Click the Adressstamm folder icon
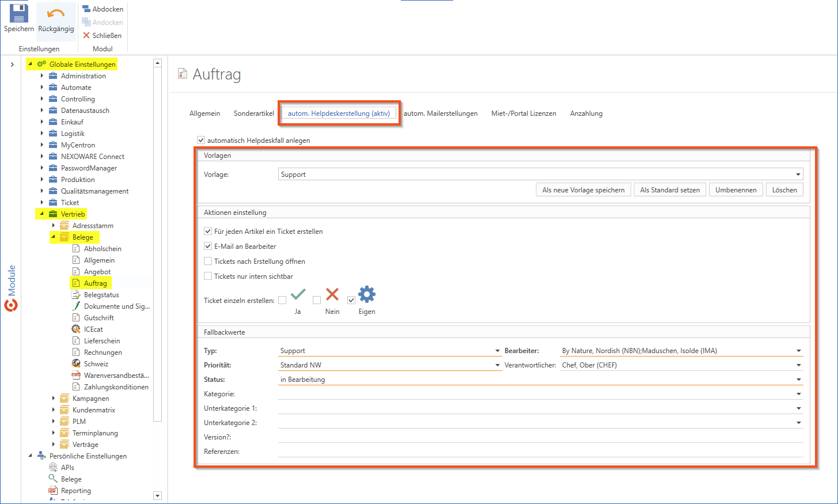Image resolution: width=838 pixels, height=504 pixels. pyautogui.click(x=65, y=225)
